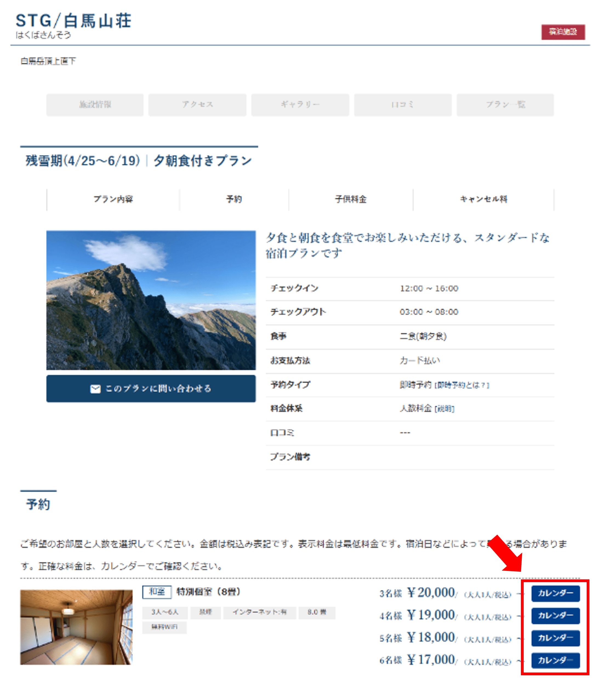Click the mail icon on the inquiry button
Viewport: 616px width, 678px height.
pyautogui.click(x=95, y=389)
